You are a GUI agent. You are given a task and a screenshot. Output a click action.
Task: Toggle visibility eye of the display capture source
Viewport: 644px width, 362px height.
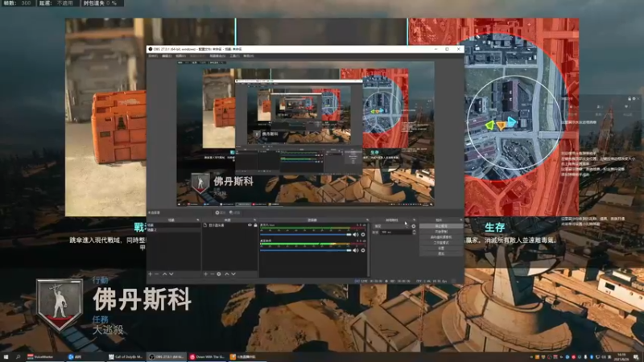pyautogui.click(x=250, y=225)
